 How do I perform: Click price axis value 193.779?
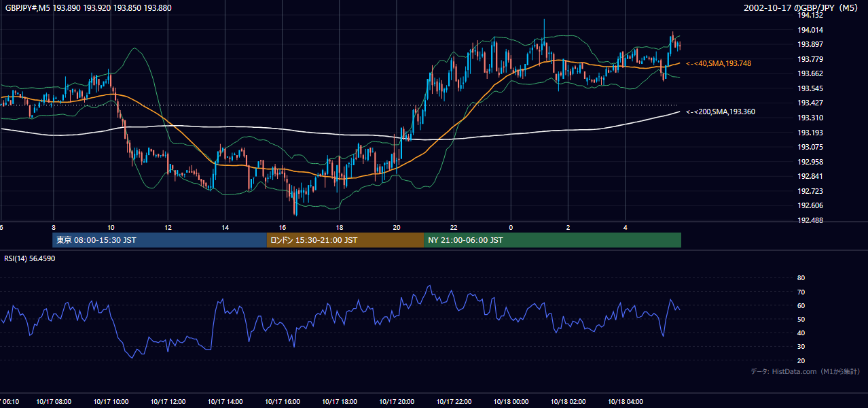point(810,59)
